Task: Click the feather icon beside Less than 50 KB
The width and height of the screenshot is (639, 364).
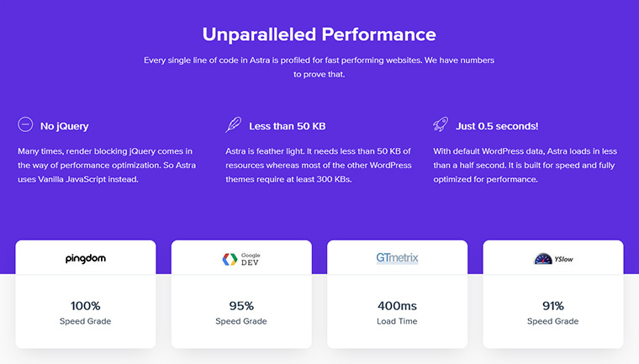Action: (233, 125)
